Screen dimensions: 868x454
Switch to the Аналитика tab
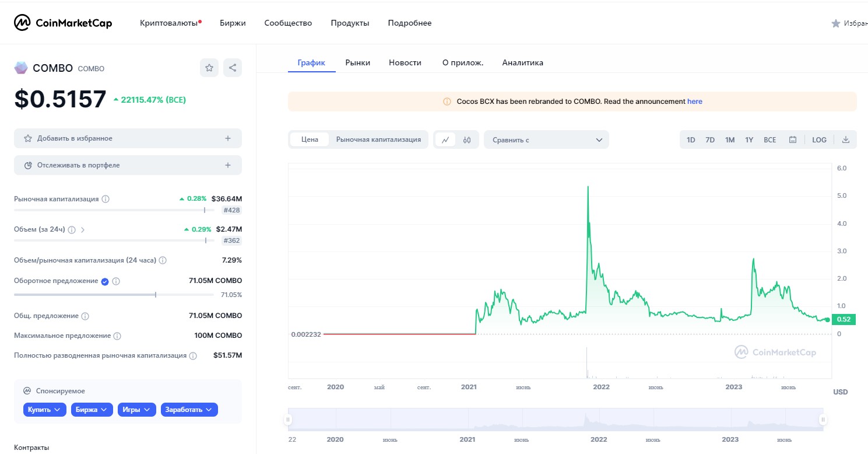(523, 62)
